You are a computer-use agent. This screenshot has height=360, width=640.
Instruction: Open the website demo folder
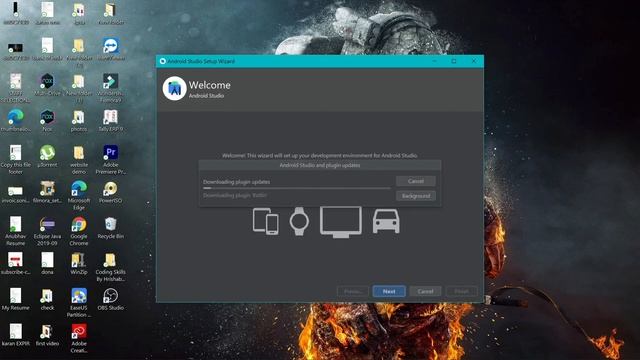tap(79, 160)
